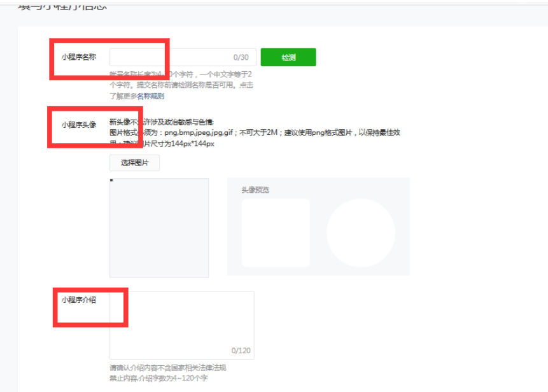Select the square avatar preview

pyautogui.click(x=276, y=233)
